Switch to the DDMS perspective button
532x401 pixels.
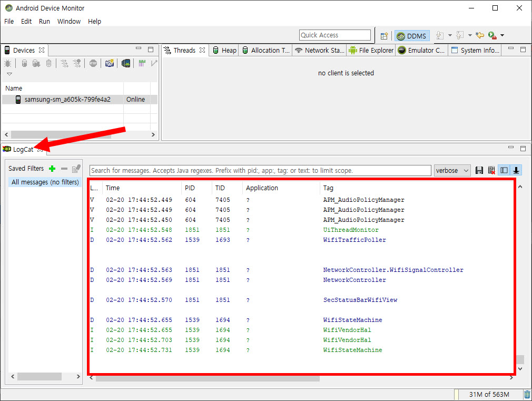coord(412,36)
